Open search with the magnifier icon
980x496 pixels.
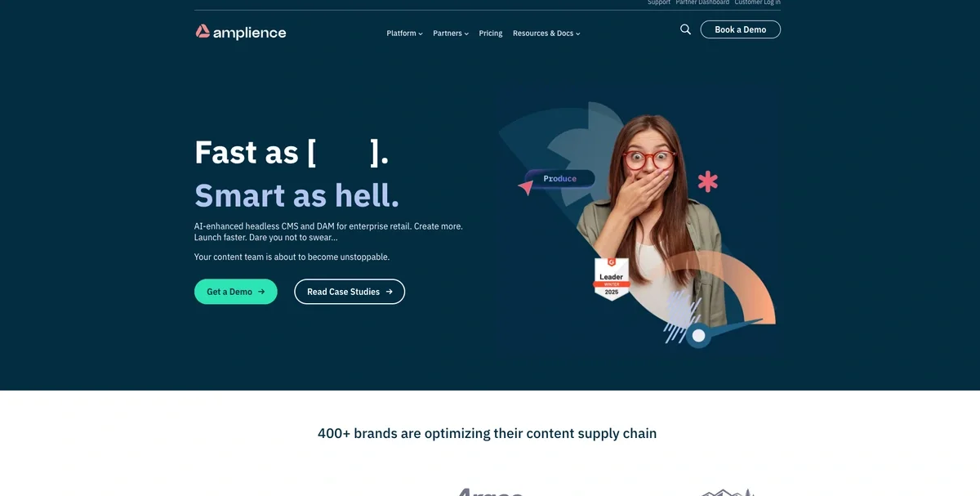[x=685, y=29]
